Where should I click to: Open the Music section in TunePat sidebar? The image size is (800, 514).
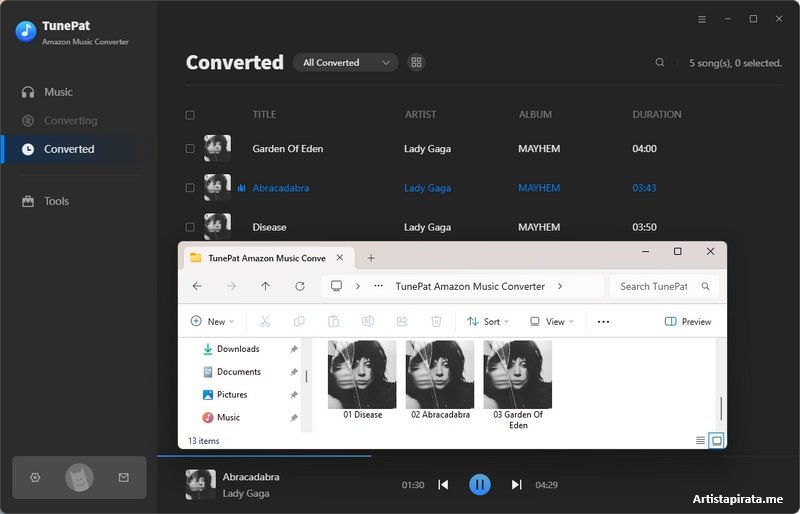point(47,92)
